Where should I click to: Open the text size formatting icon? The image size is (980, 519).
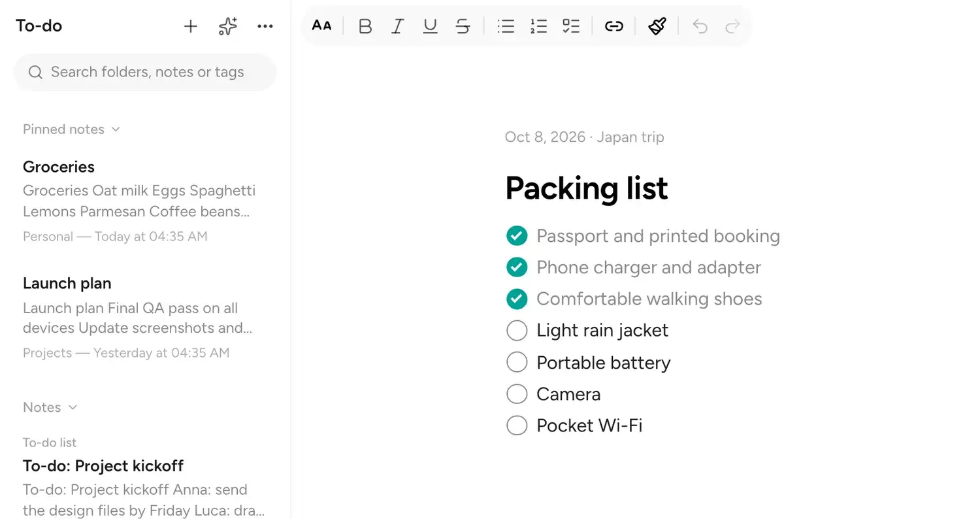click(x=321, y=26)
